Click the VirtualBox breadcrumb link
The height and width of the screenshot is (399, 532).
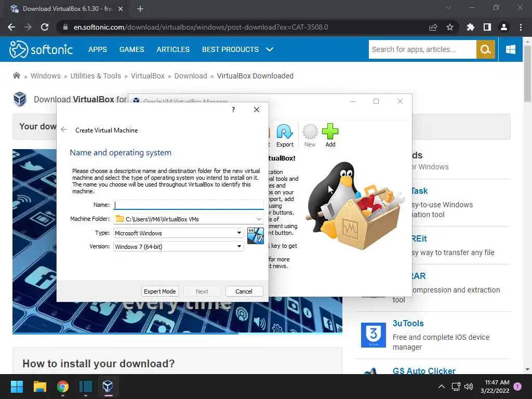pyautogui.click(x=148, y=76)
